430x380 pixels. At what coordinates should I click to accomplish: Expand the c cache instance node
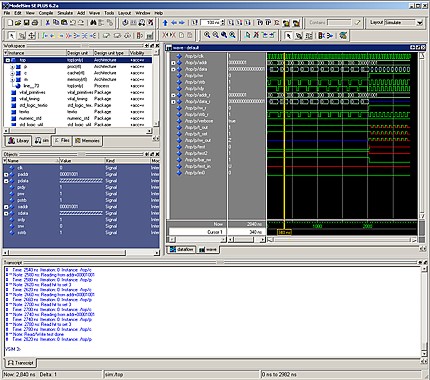tap(12, 73)
